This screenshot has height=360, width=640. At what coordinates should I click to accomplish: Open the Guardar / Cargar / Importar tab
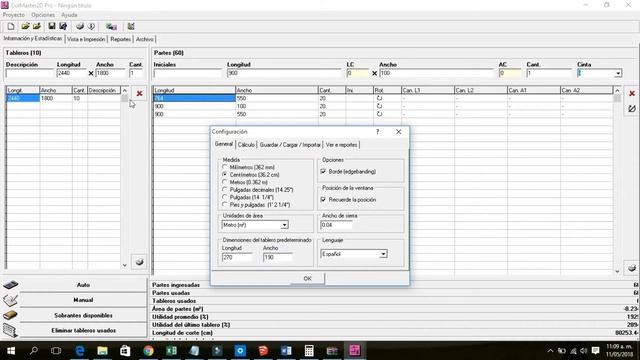point(290,144)
